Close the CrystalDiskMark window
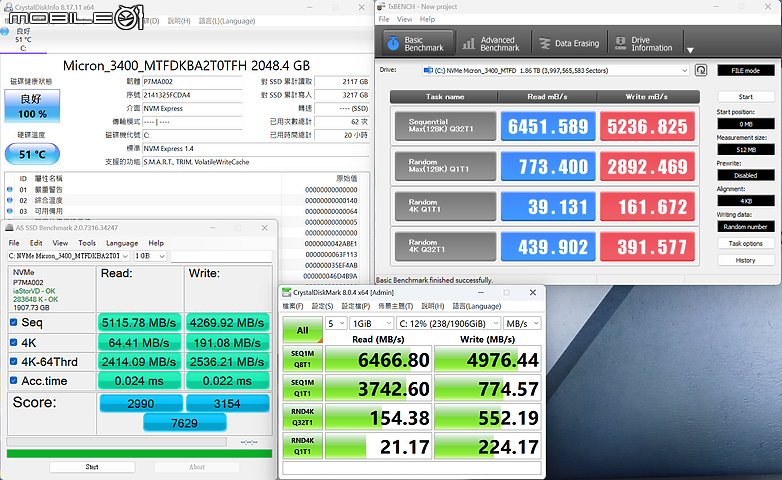This screenshot has height=480, width=782. pyautogui.click(x=533, y=292)
